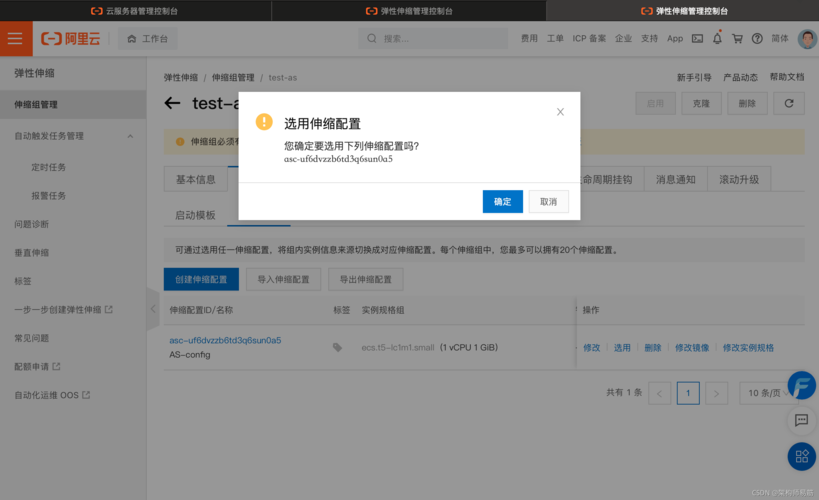
Task: Click the 阿里云 logo
Action: (x=71, y=39)
